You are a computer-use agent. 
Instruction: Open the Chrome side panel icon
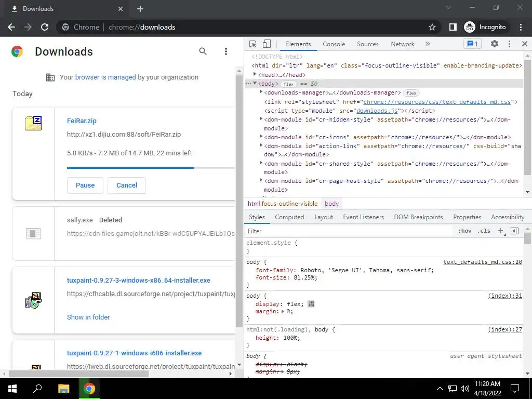coord(453,27)
